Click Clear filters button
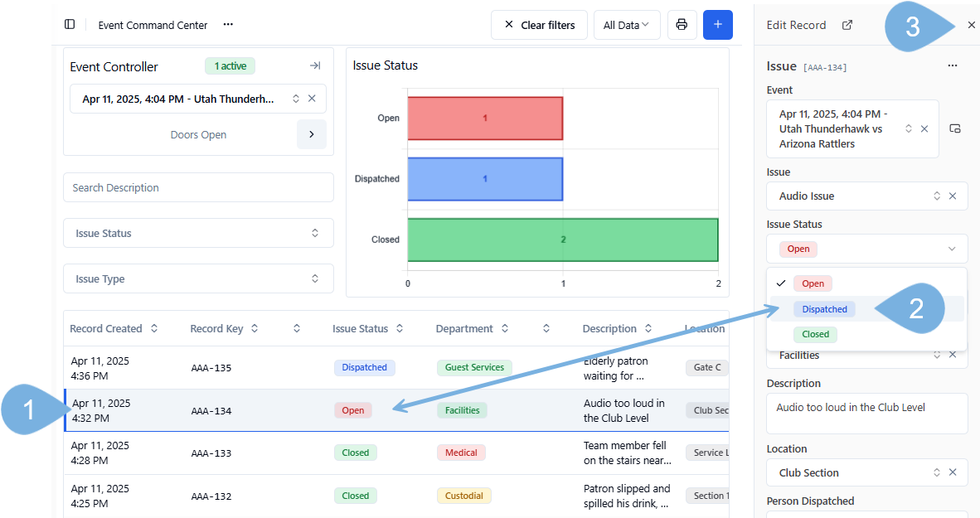 [x=540, y=25]
